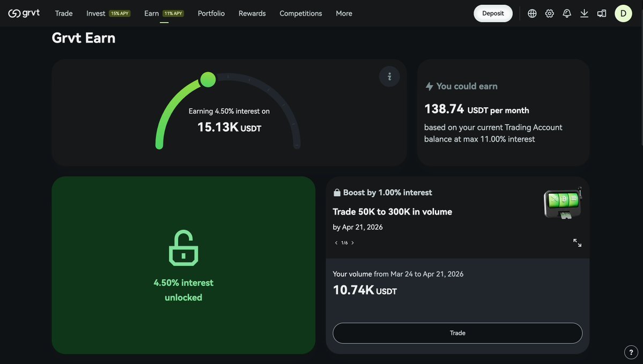Click the devices layout icon

click(x=602, y=13)
